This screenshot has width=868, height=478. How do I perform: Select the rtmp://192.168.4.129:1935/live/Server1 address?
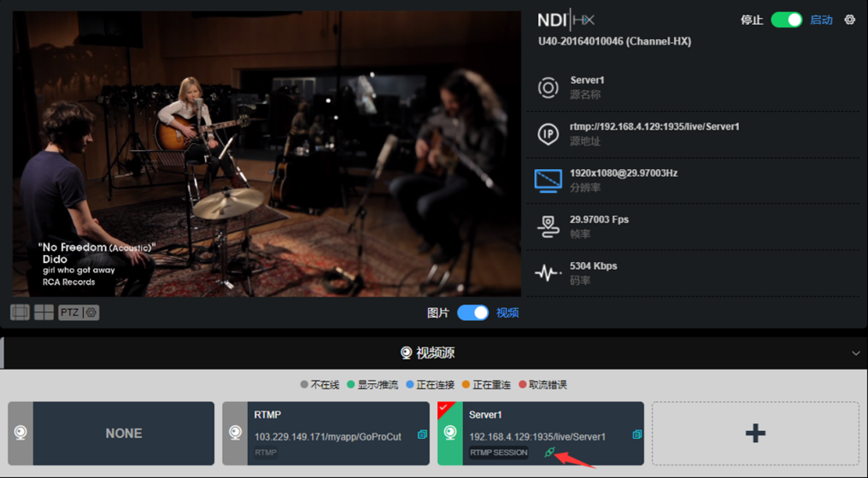(x=654, y=126)
